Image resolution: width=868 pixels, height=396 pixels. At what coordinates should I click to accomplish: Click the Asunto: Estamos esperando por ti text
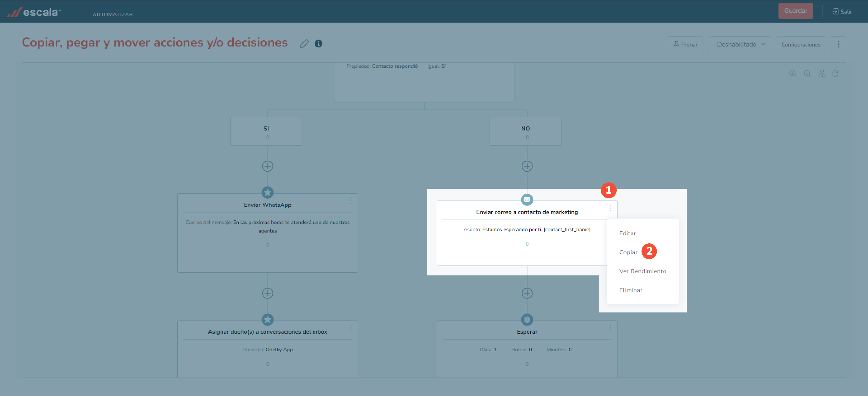point(527,230)
